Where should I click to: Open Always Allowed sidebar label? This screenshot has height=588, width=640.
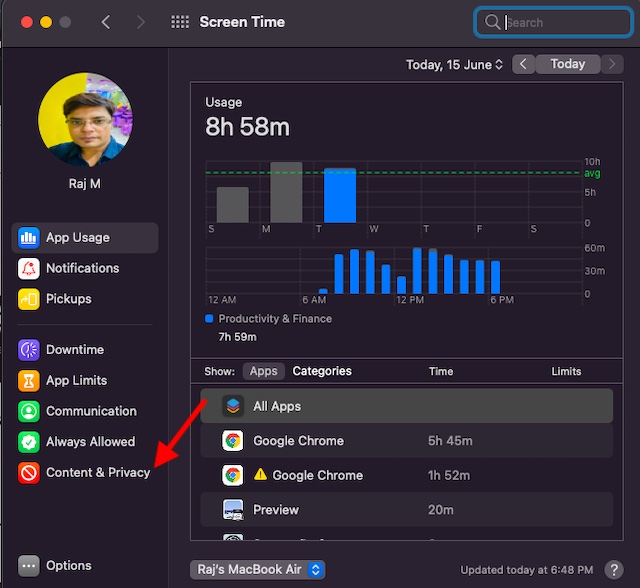[91, 442]
